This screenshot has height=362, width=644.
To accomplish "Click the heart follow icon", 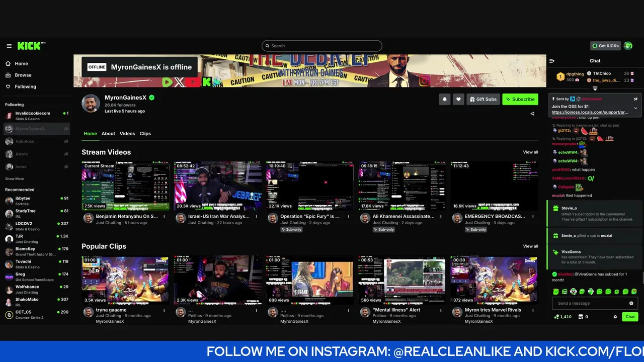I will click(458, 99).
